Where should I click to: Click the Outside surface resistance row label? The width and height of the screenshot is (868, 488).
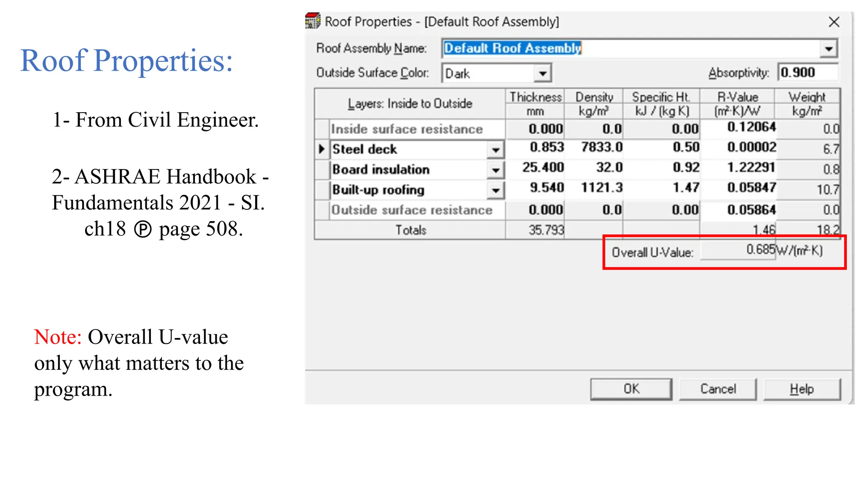tap(412, 210)
